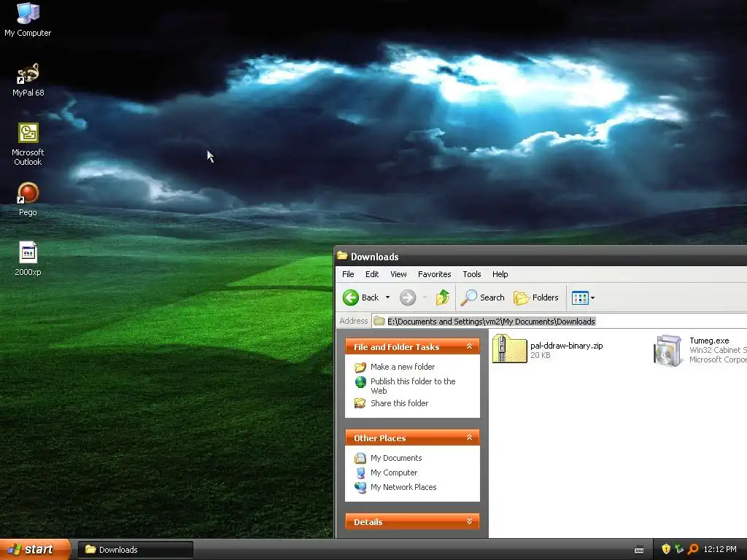Screen dimensions: 747x560
Task: Click the Share this folder link
Action: coord(399,403)
